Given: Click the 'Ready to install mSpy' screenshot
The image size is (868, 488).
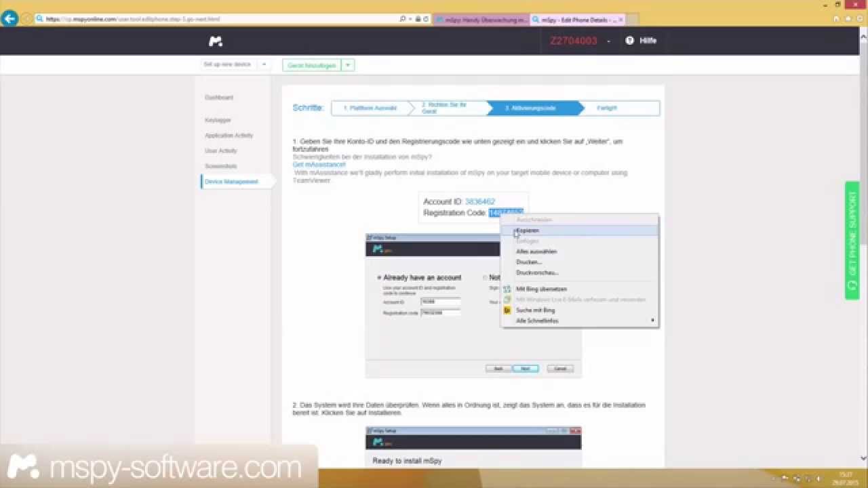Looking at the screenshot, I should [x=473, y=447].
